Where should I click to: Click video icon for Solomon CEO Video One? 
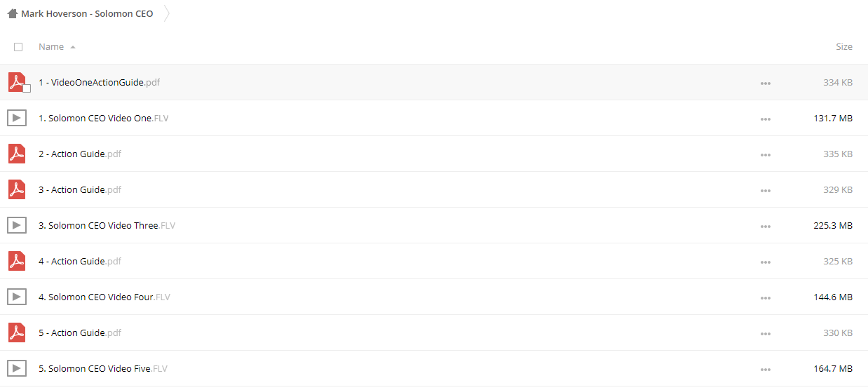(17, 118)
